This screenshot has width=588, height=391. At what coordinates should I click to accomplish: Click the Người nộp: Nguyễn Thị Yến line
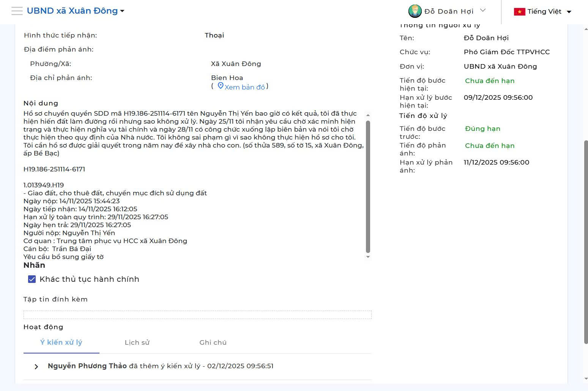[x=69, y=233]
